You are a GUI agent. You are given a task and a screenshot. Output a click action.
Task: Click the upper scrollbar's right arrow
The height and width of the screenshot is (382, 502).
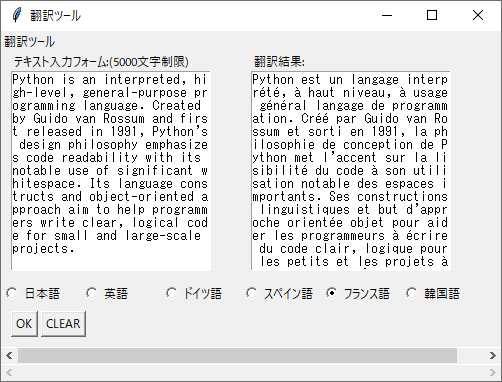(x=493, y=355)
